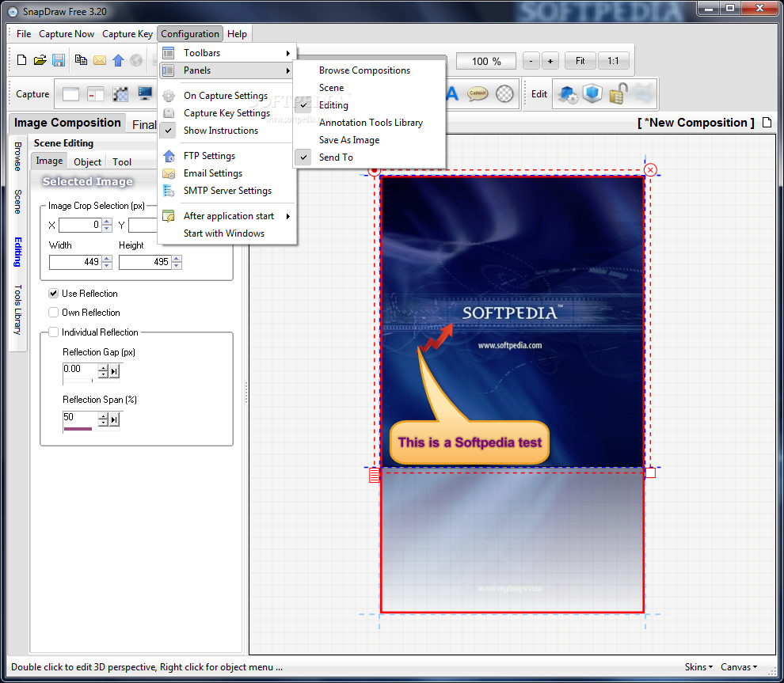Switch to the Tool tab in Scene Editing
The width and height of the screenshot is (784, 683).
point(122,162)
